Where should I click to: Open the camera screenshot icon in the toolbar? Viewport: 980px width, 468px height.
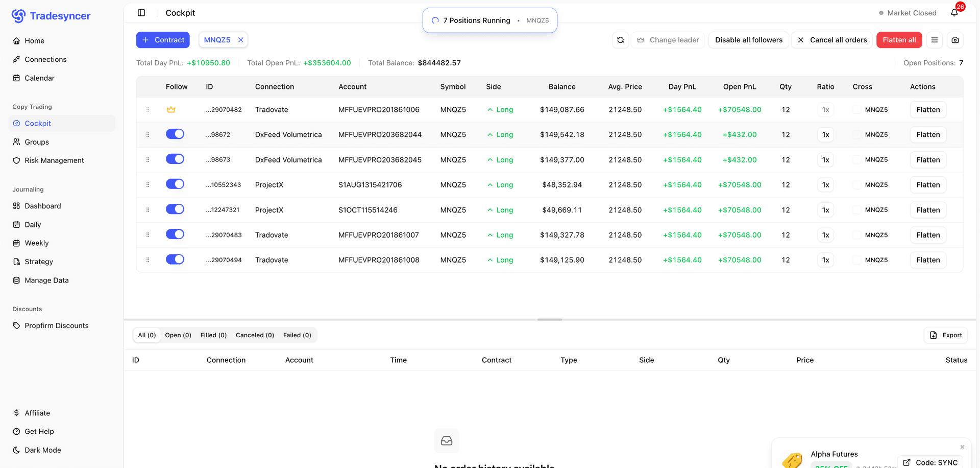pos(955,40)
